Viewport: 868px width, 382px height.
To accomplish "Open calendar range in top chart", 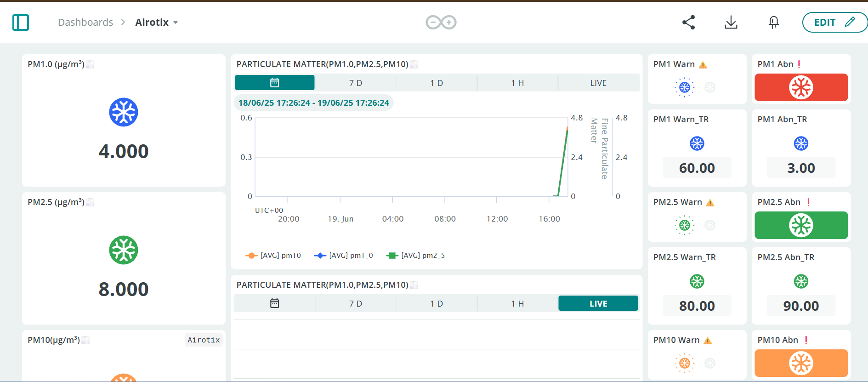I will pyautogui.click(x=275, y=83).
